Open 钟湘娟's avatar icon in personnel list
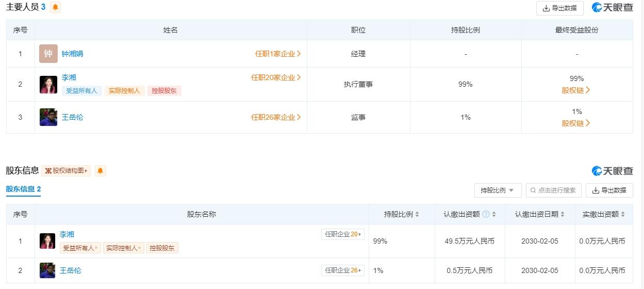Image resolution: width=644 pixels, height=289 pixels. point(48,54)
